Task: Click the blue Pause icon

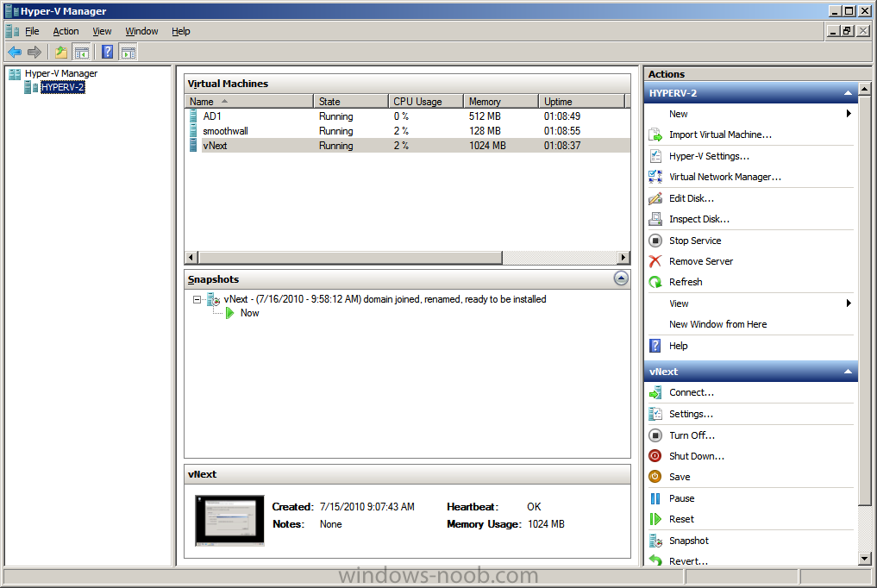Action: 655,498
